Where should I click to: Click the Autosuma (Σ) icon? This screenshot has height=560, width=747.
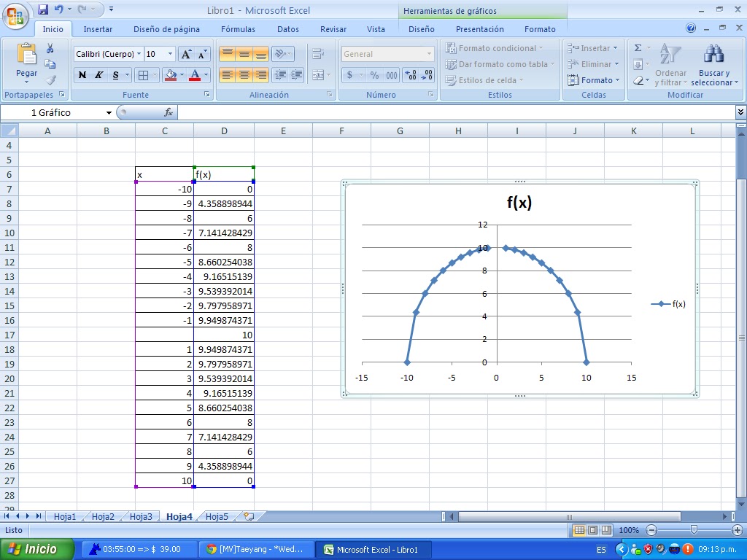point(637,47)
